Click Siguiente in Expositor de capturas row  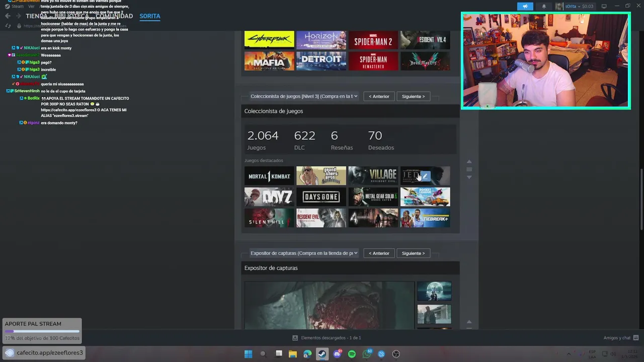pyautogui.click(x=413, y=253)
